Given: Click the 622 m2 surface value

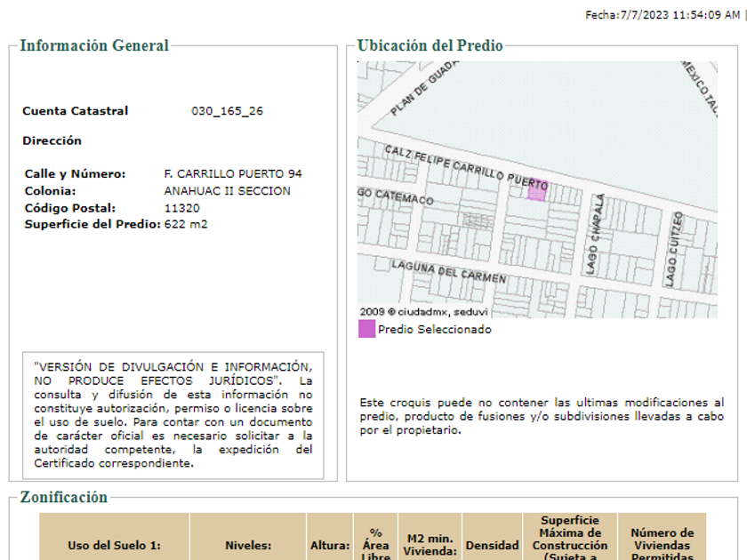Looking at the screenshot, I should click(186, 224).
